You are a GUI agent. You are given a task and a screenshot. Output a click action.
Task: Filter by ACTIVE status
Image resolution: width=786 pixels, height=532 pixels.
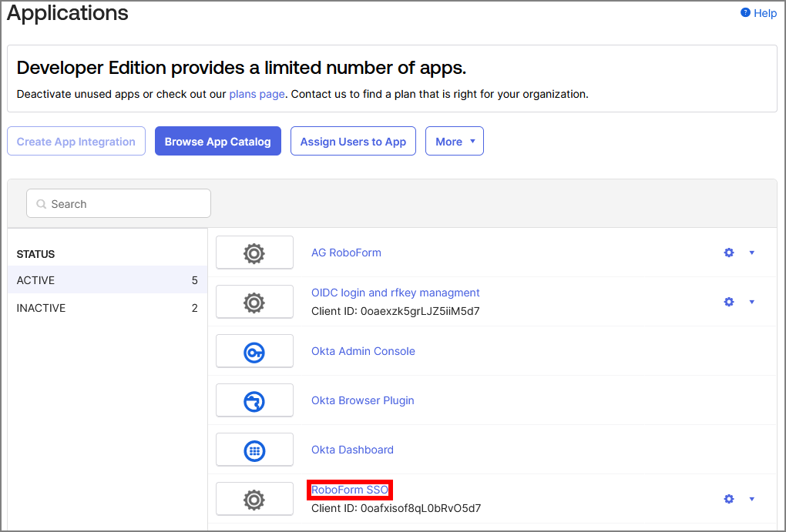[x=107, y=280]
